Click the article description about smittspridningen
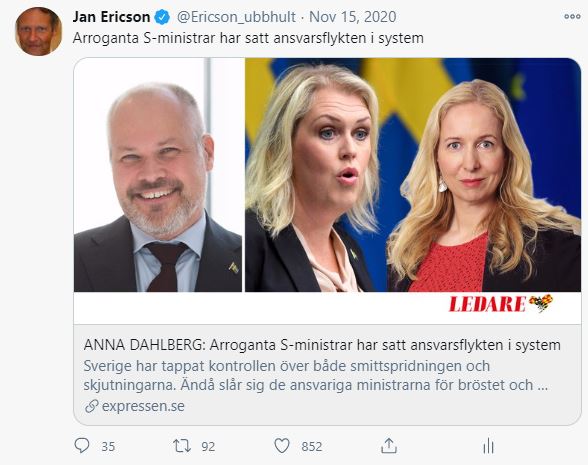 pyautogui.click(x=316, y=375)
